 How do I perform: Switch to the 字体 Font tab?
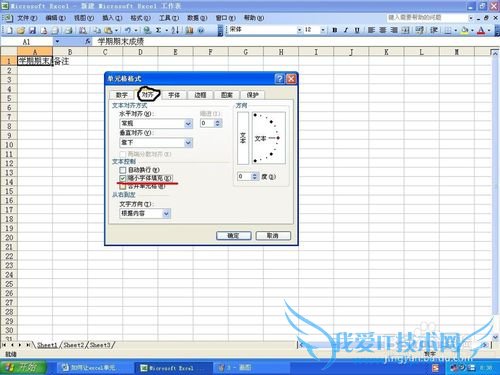click(174, 95)
